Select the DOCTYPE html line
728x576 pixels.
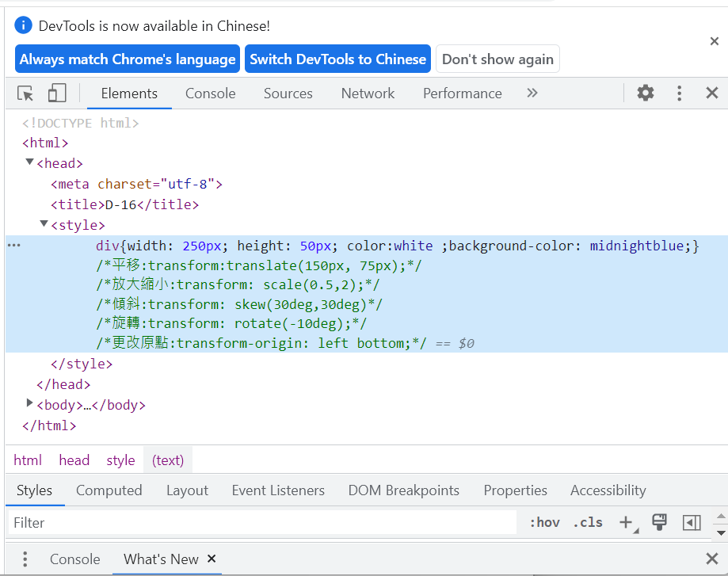point(80,123)
